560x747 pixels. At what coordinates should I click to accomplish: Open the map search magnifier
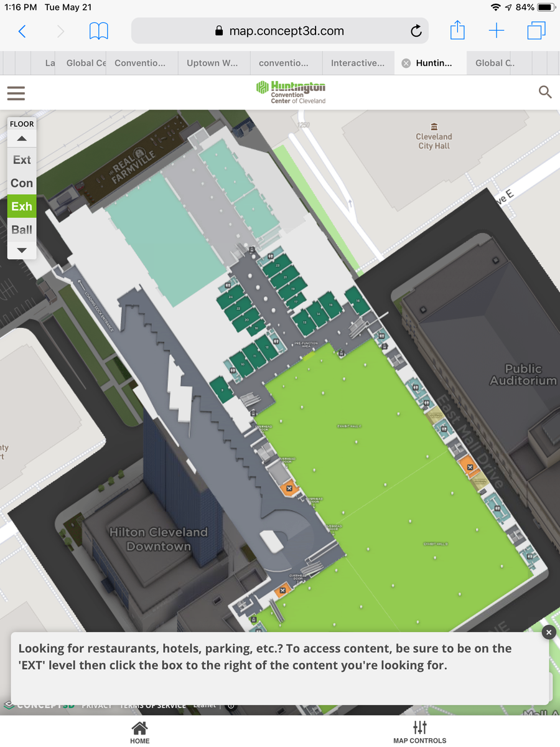[x=545, y=93]
